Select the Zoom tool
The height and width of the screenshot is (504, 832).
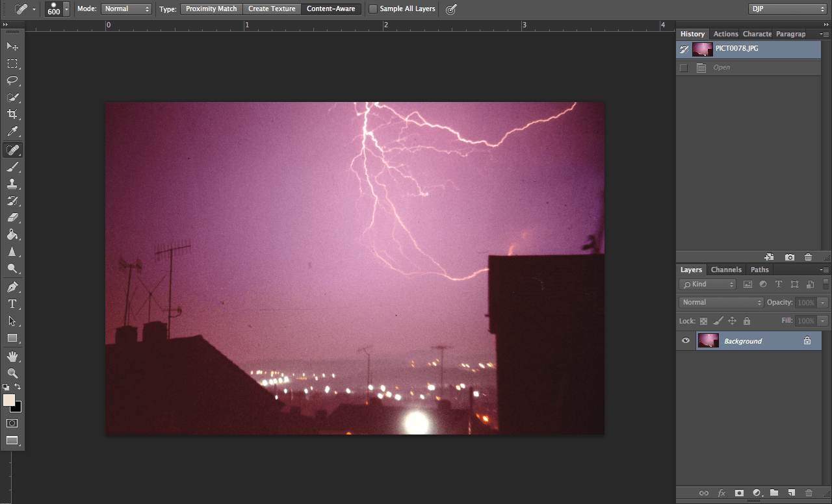coord(12,373)
